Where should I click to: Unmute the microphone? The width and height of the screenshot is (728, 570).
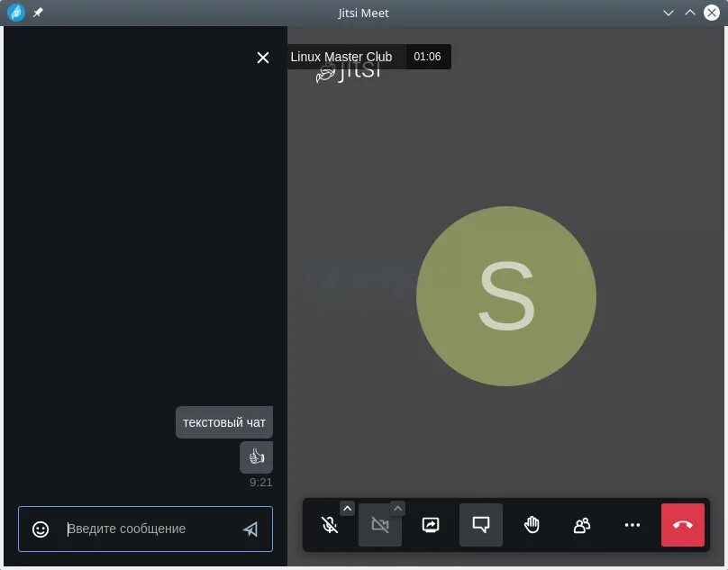pyautogui.click(x=330, y=525)
